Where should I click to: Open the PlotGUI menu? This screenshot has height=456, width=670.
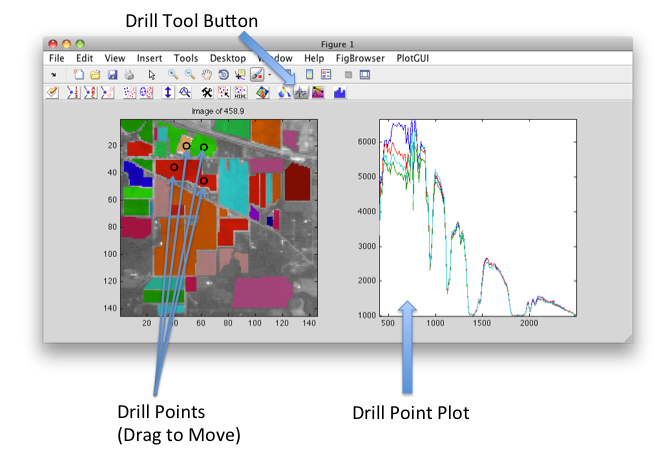tap(417, 58)
